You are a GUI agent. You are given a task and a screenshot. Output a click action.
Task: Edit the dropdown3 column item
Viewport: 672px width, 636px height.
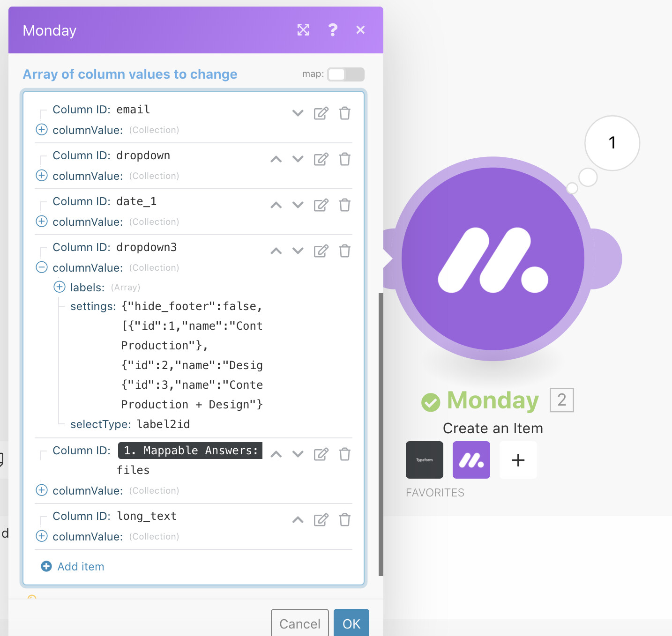[321, 251]
